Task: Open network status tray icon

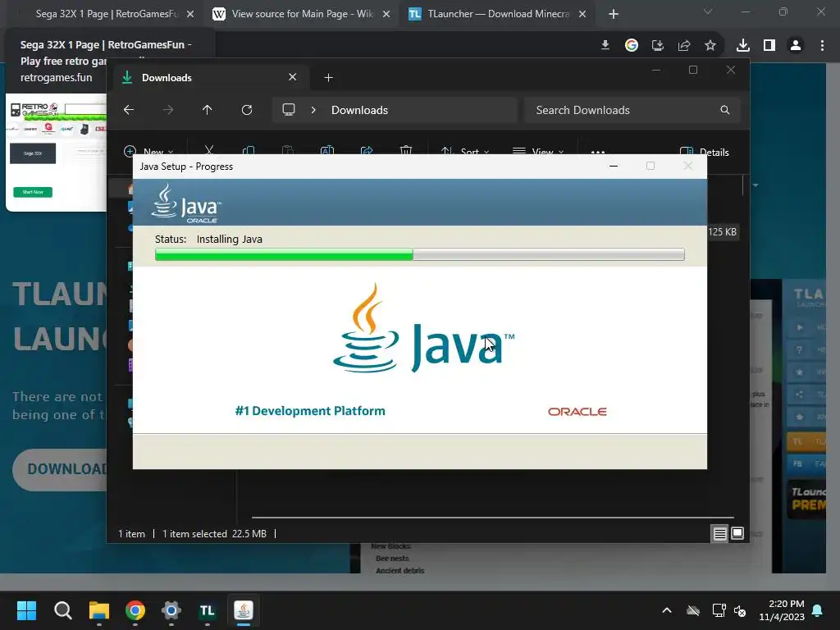Action: [x=719, y=610]
